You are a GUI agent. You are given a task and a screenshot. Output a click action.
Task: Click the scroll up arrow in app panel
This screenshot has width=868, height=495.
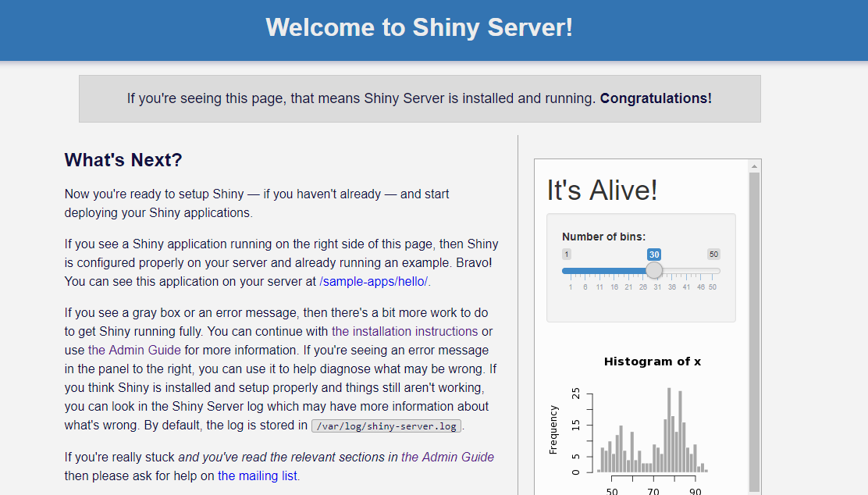click(754, 166)
